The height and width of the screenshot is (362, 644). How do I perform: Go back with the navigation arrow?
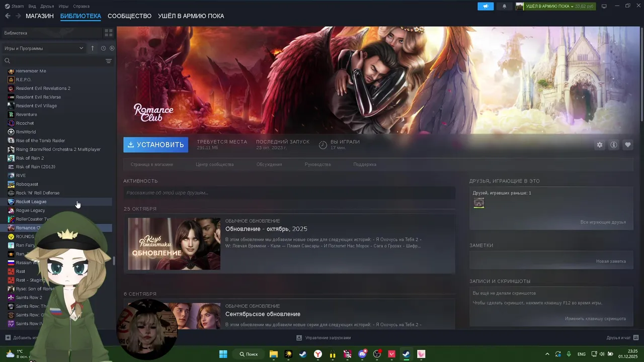8,16
